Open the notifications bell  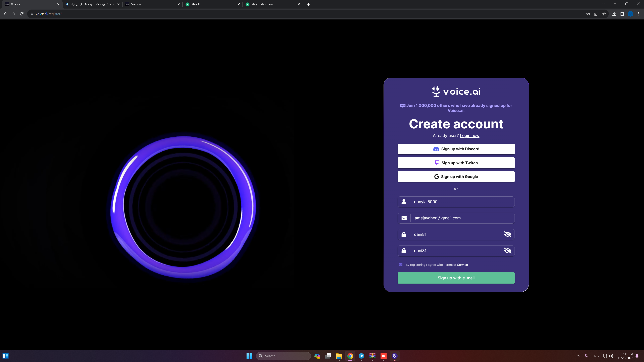637,356
